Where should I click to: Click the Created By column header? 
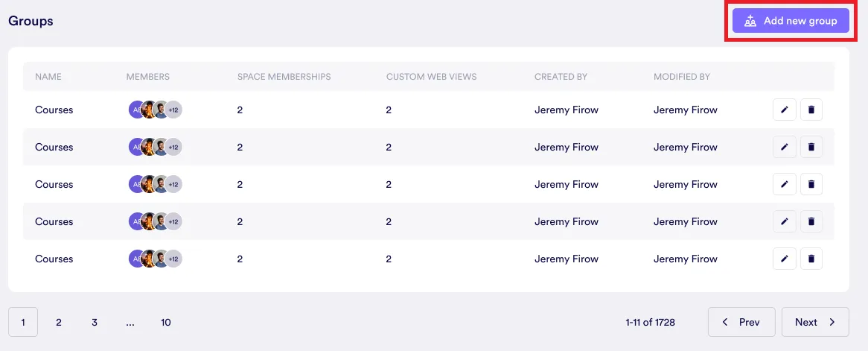pyautogui.click(x=561, y=76)
